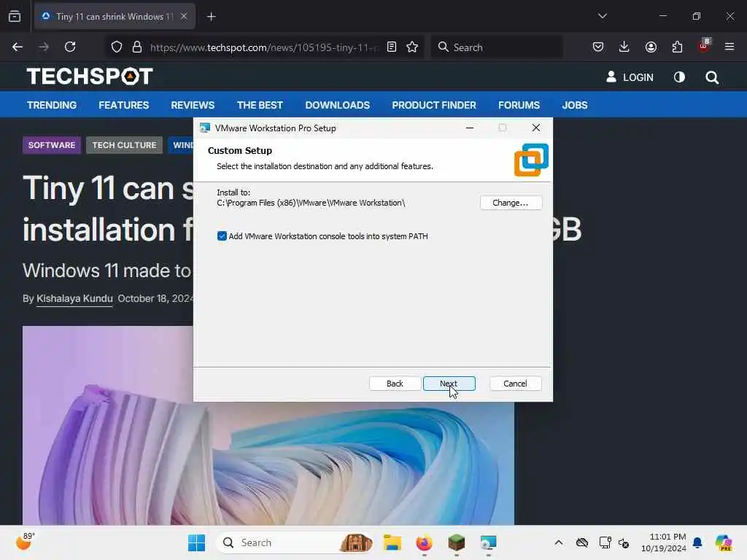Open clock showing 11:01 PM
The width and height of the screenshot is (747, 560).
(663, 542)
